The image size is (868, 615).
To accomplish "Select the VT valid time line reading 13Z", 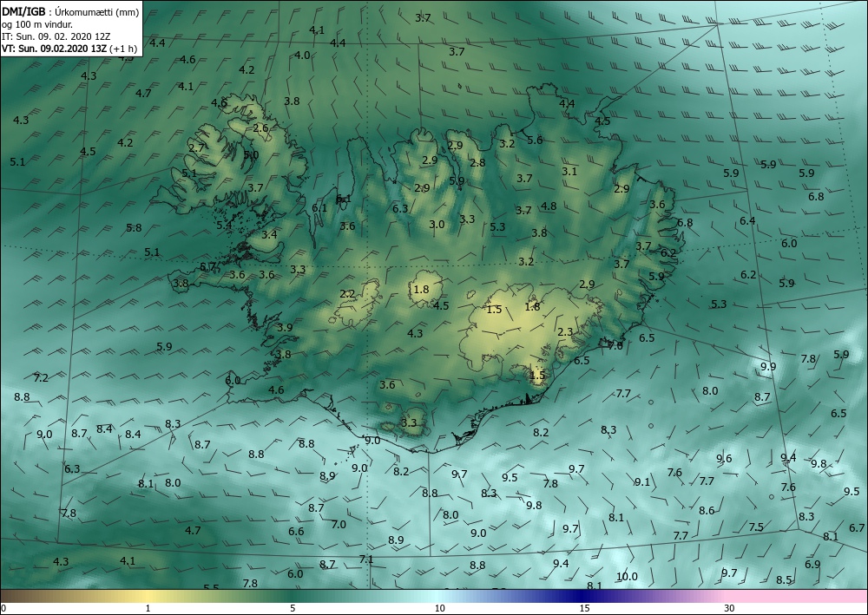I will tap(69, 48).
